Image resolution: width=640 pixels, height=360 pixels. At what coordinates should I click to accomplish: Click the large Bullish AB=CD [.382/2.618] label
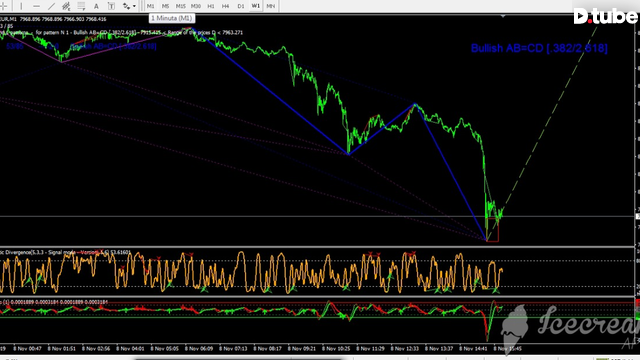539,48
